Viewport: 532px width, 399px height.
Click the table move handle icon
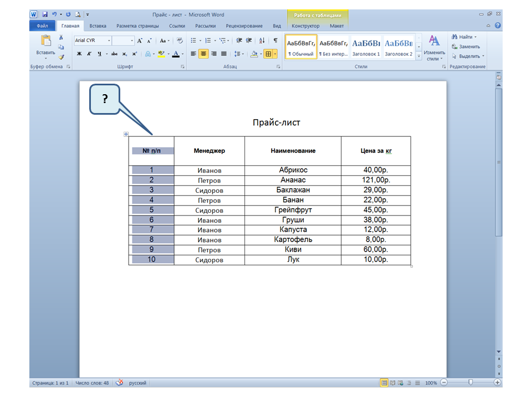tap(126, 134)
